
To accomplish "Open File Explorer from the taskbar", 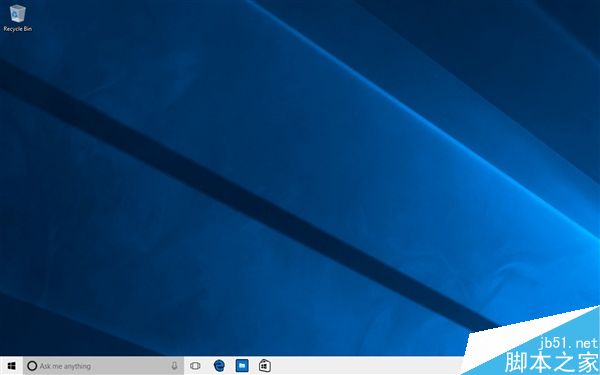I will [x=242, y=366].
